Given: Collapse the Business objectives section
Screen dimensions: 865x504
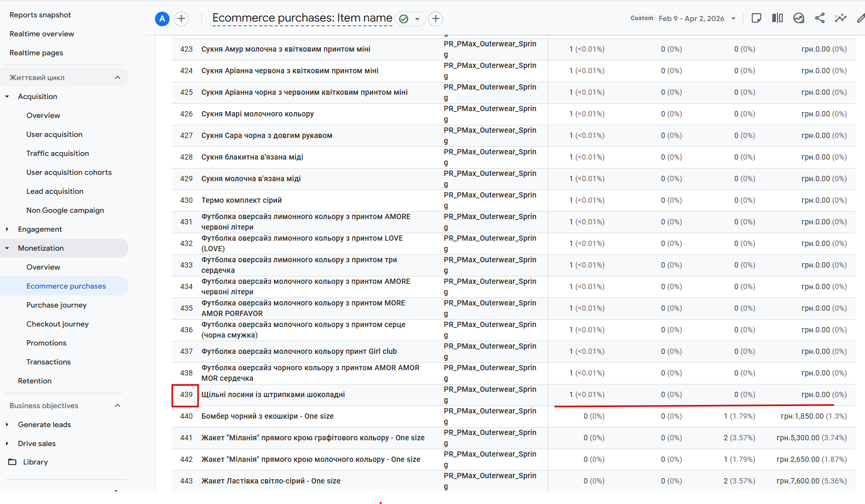Looking at the screenshot, I should tap(117, 406).
